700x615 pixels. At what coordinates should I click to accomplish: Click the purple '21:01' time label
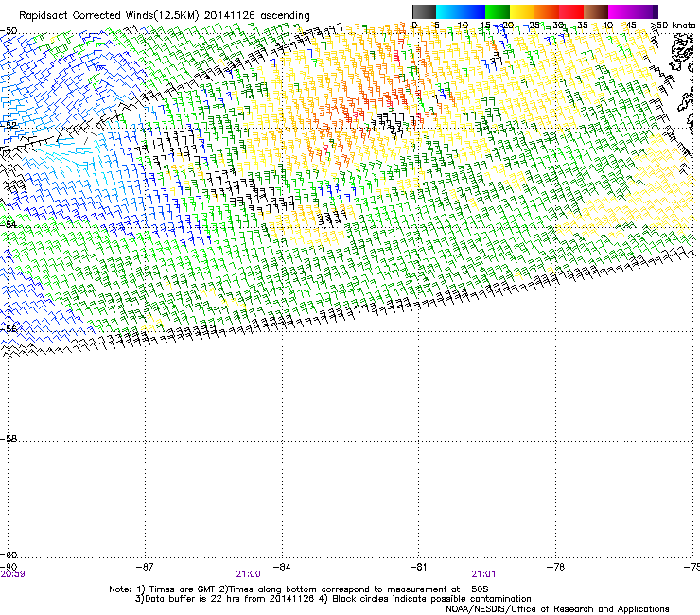point(484,574)
